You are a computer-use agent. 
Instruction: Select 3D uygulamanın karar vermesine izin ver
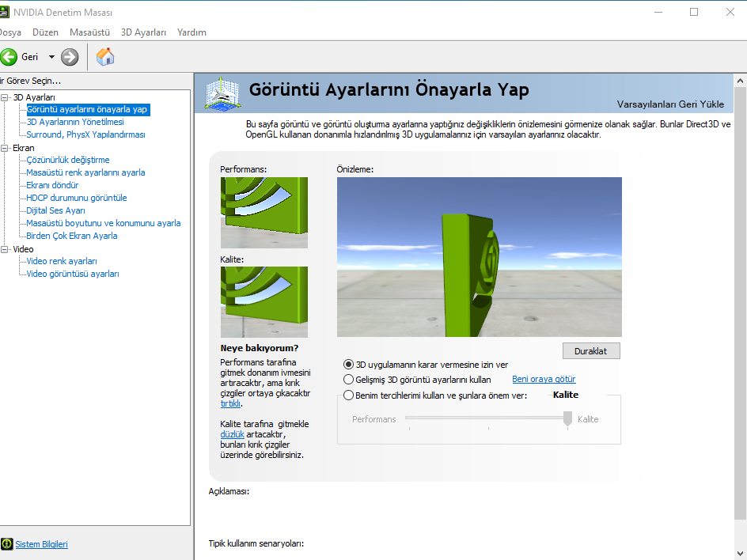348,365
